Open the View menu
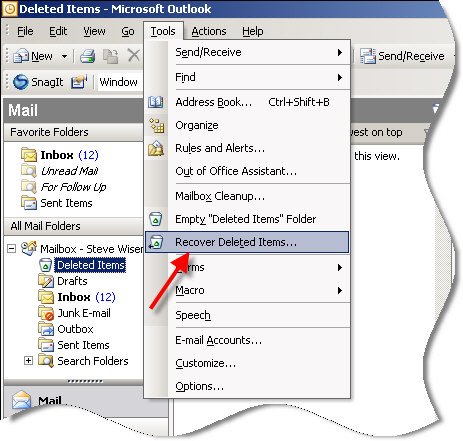 coord(94,31)
